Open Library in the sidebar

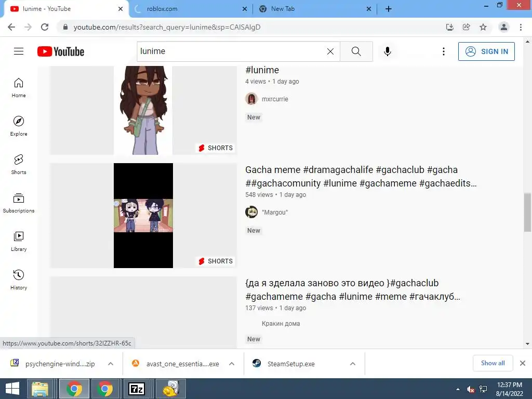[x=19, y=241]
